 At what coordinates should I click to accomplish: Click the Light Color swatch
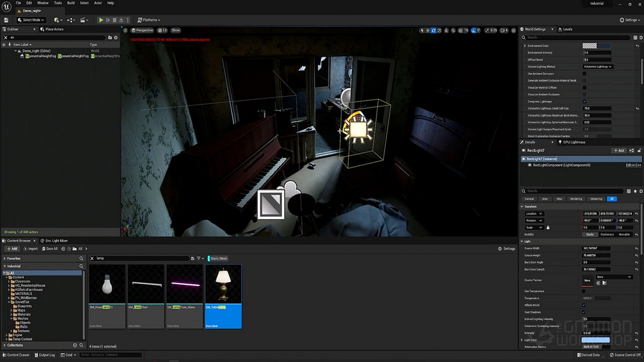pyautogui.click(x=596, y=340)
